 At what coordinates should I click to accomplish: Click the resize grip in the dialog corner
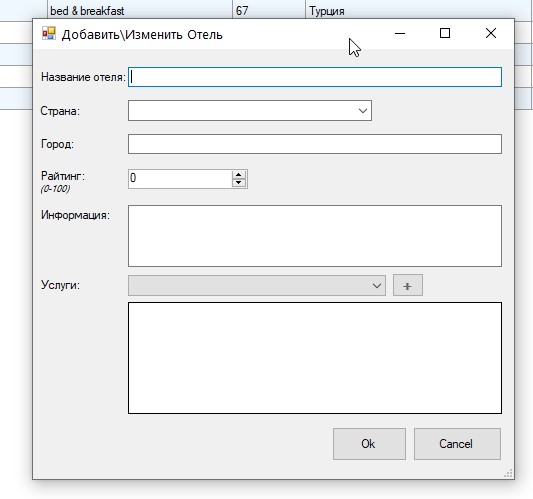coord(508,473)
